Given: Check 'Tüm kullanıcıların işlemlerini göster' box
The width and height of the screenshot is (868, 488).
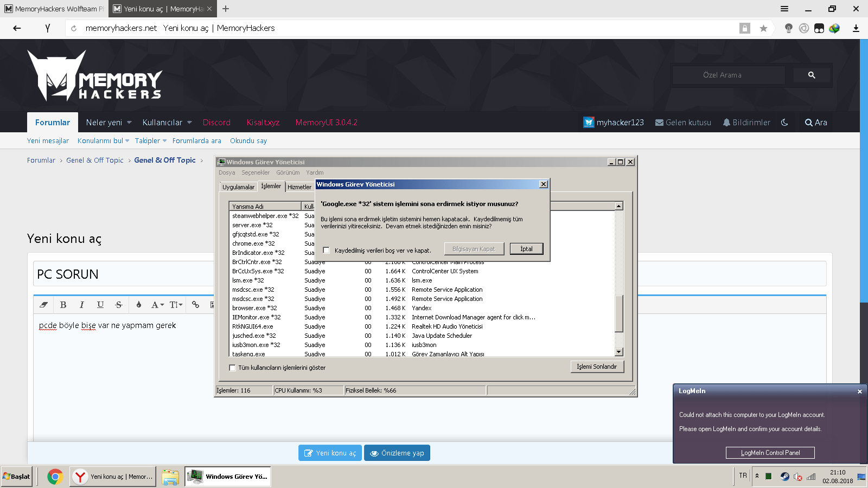Looking at the screenshot, I should click(232, 368).
